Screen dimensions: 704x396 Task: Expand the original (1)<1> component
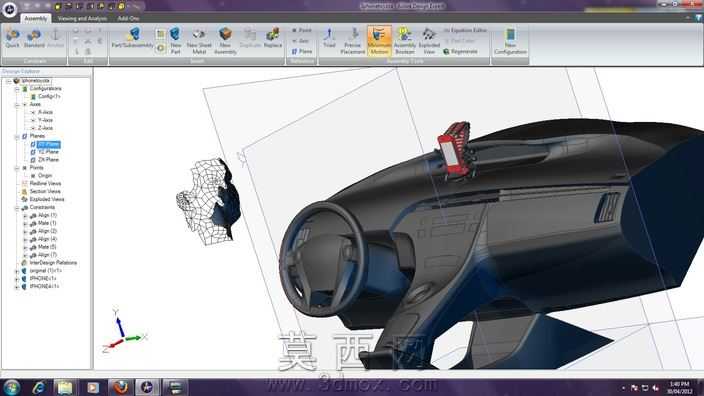click(x=17, y=271)
